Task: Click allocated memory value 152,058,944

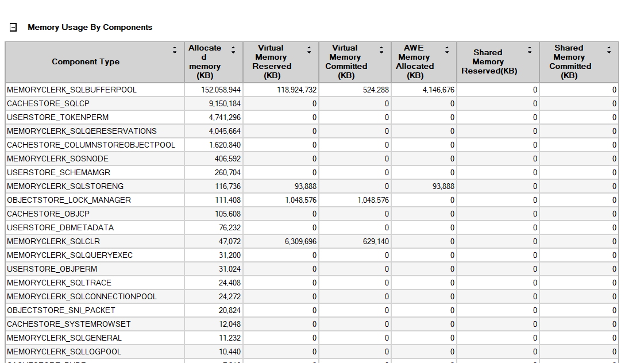Action: [221, 90]
